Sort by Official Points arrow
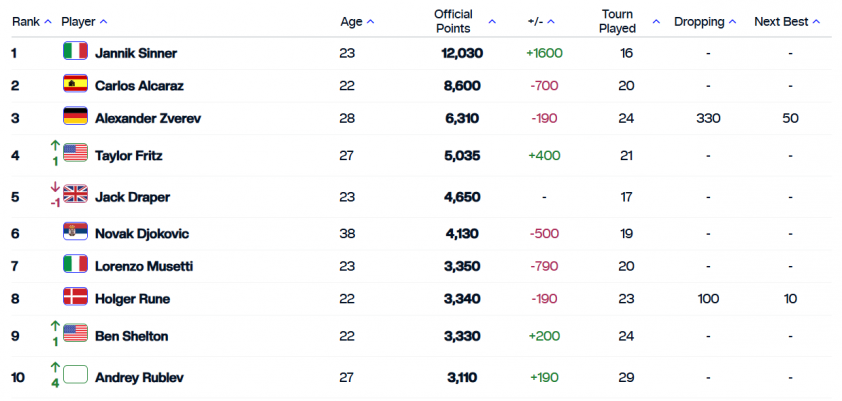Image resolution: width=842 pixels, height=401 pixels. click(492, 21)
